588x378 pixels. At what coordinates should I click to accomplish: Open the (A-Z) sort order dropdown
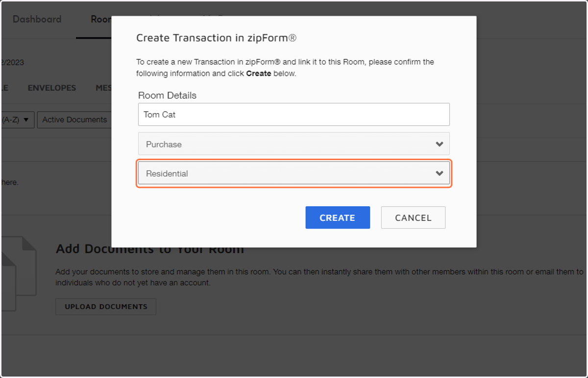click(17, 119)
